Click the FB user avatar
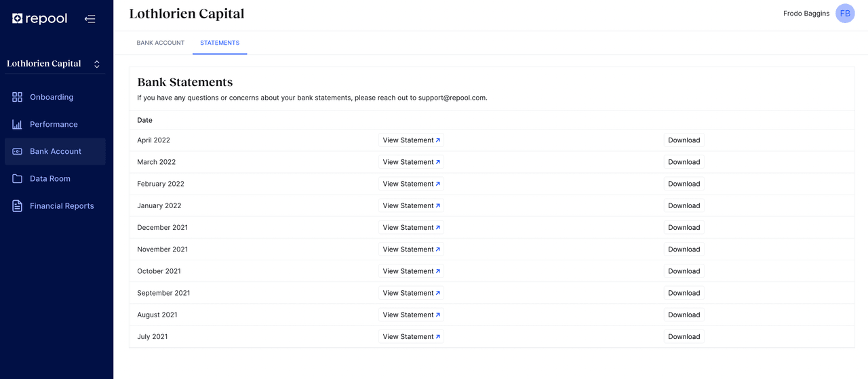This screenshot has height=379, width=868. coord(845,14)
